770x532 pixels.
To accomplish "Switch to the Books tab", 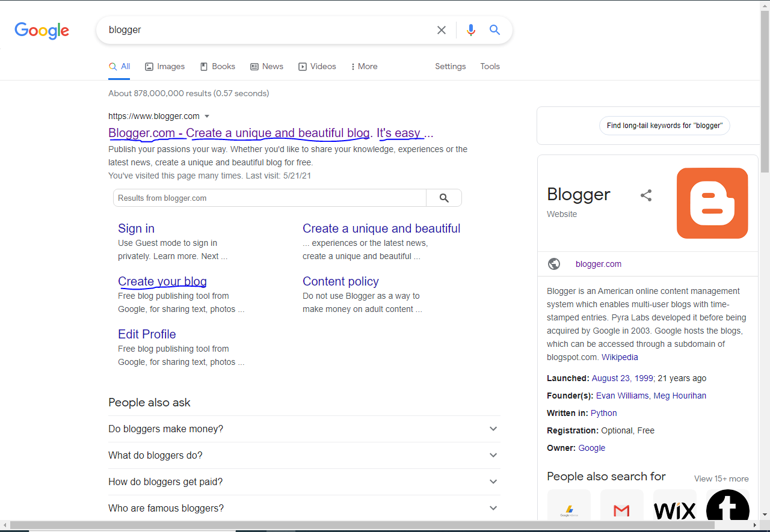I will 217,67.
